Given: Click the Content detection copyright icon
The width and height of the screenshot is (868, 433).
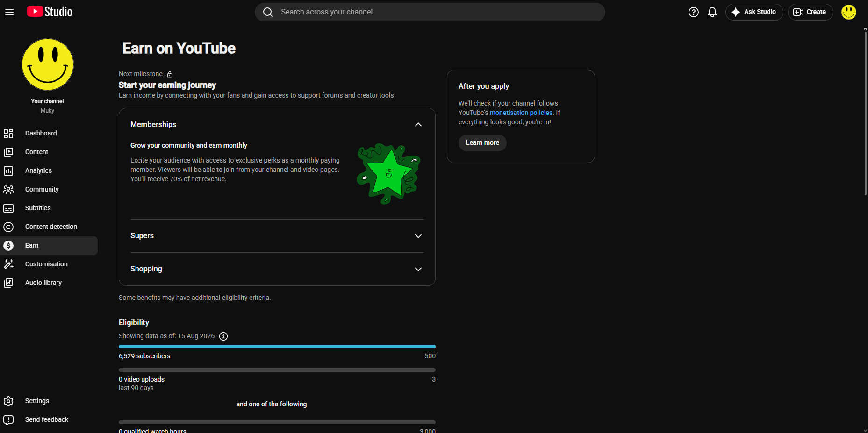Looking at the screenshot, I should point(8,227).
